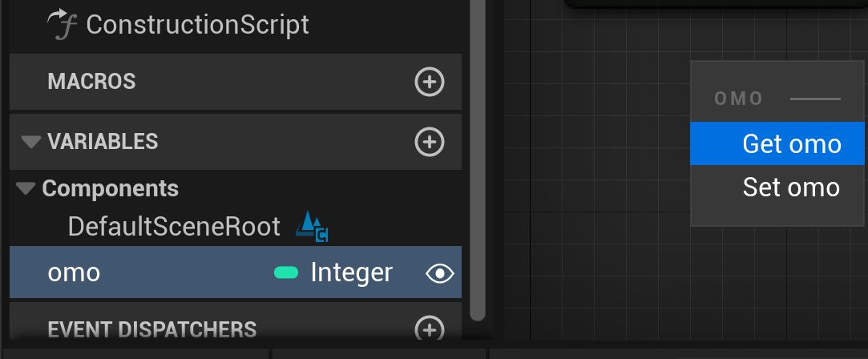Choose Get omo from the popup menu
Viewport: 868px width, 359px height.
coord(791,143)
